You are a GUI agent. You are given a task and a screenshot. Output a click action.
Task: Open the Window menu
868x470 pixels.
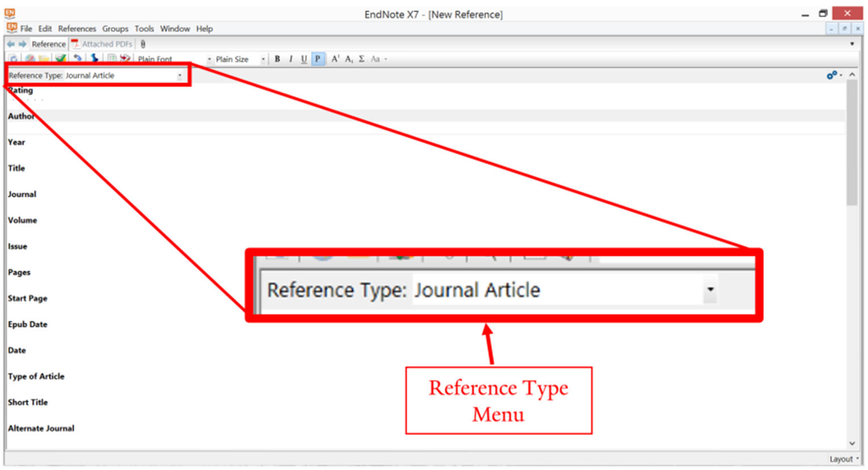point(175,28)
